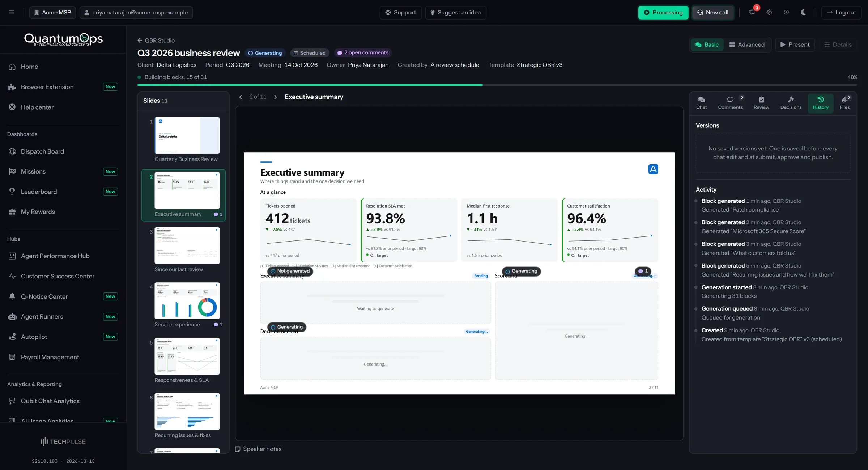Open the hamburger menu icon
Viewport: 868px width, 470px height.
coord(12,12)
